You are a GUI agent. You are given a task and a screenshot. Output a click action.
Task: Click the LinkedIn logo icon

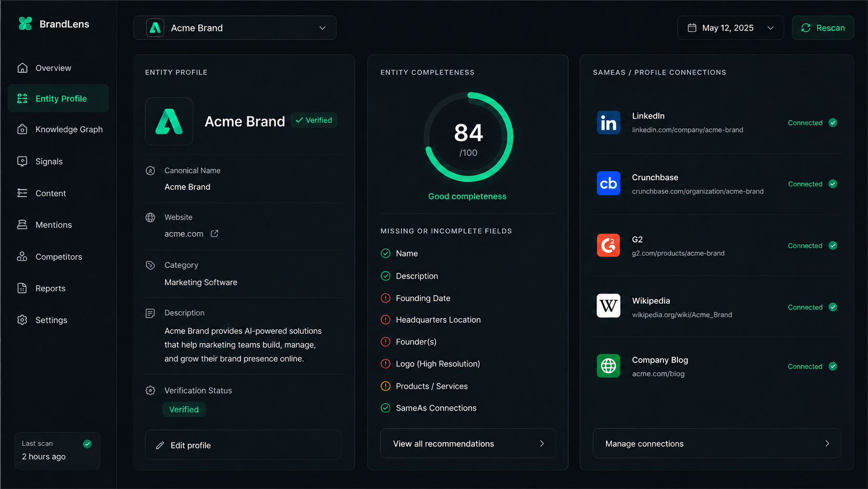click(x=608, y=123)
